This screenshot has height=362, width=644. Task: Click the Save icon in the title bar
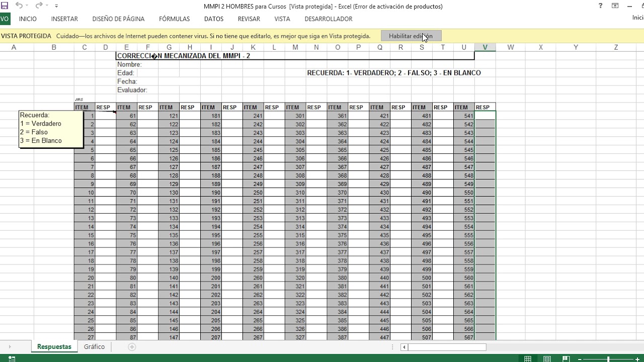pyautogui.click(x=5, y=6)
